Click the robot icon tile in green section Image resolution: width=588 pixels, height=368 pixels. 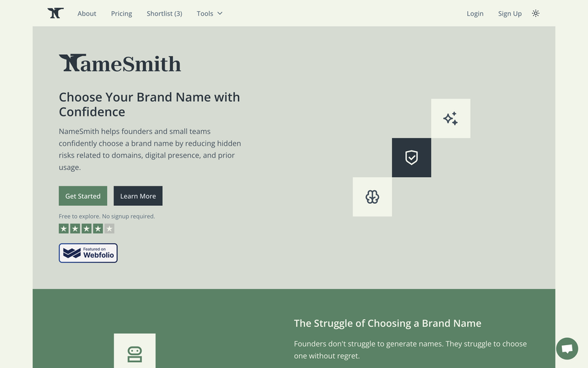click(135, 351)
